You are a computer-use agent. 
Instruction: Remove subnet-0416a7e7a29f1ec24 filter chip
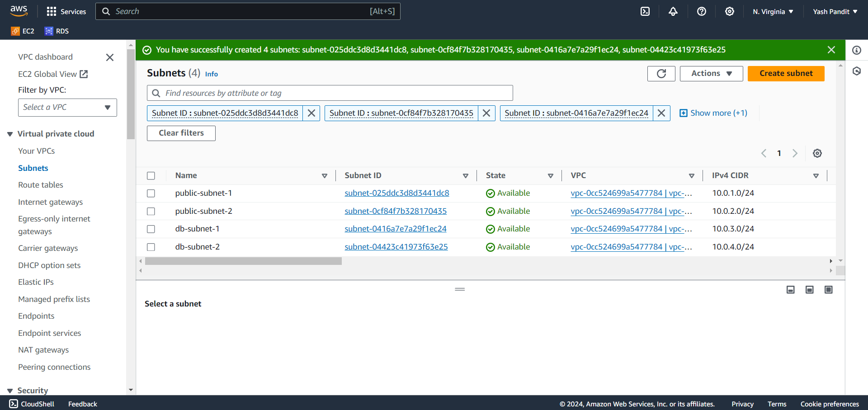point(661,113)
